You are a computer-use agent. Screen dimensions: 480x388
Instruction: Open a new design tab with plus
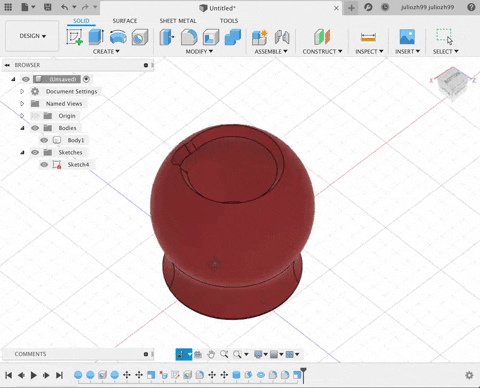coord(351,8)
